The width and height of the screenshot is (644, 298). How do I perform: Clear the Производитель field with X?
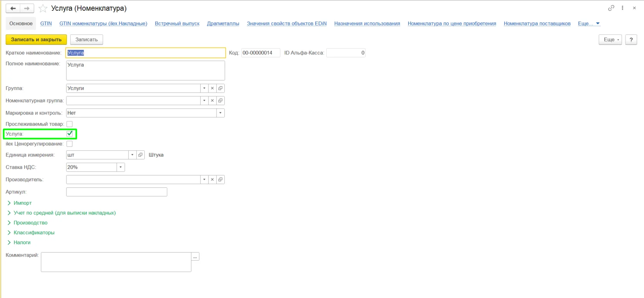tap(212, 180)
